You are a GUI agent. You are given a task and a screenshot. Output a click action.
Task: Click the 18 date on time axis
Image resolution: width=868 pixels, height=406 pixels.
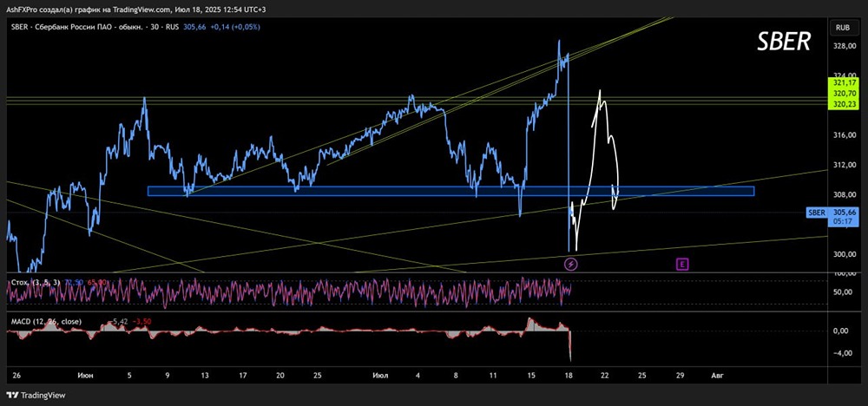[x=569, y=376]
